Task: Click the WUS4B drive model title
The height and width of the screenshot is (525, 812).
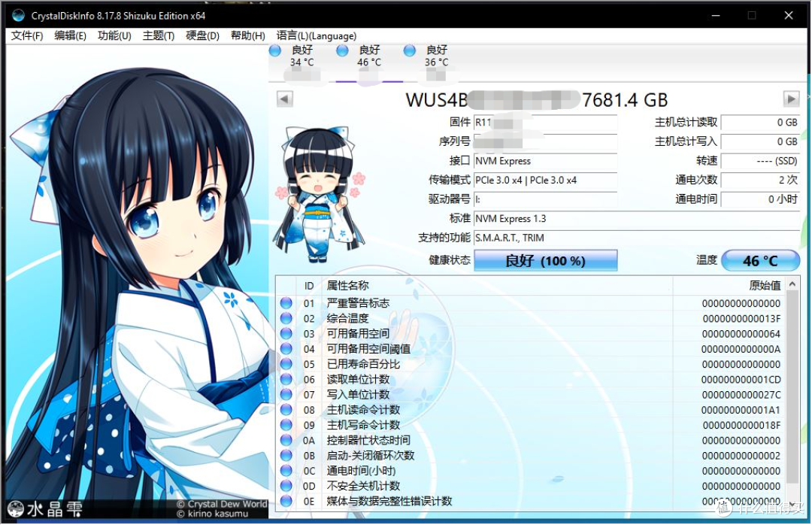Action: 537,99
